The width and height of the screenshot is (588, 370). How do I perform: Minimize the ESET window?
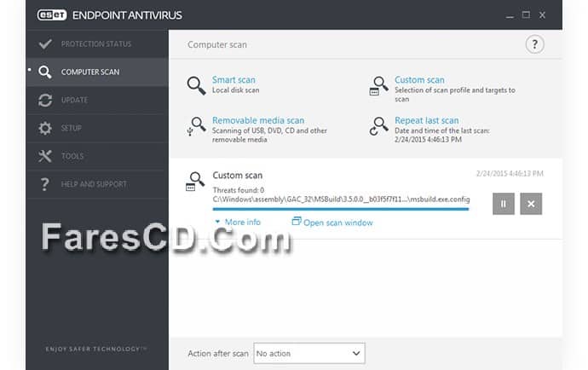(x=510, y=15)
